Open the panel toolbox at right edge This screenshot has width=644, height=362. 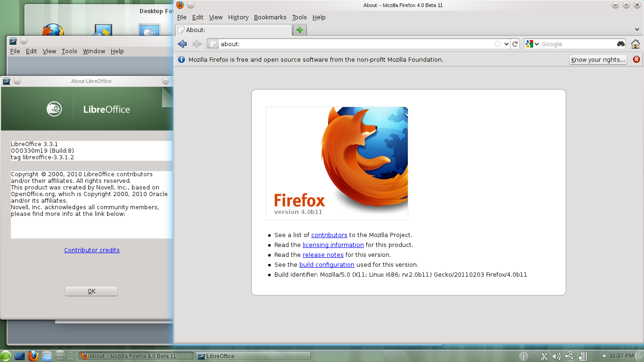coord(640,356)
